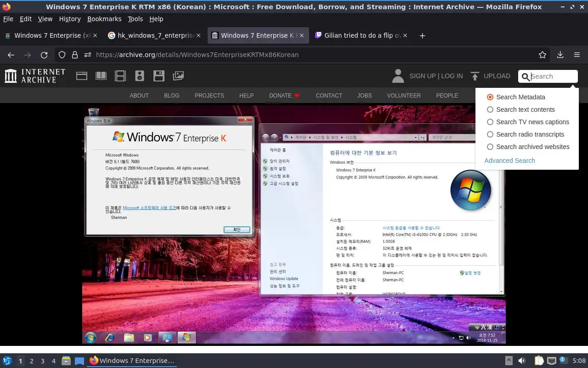Open the Software floppy disk icon

click(159, 76)
